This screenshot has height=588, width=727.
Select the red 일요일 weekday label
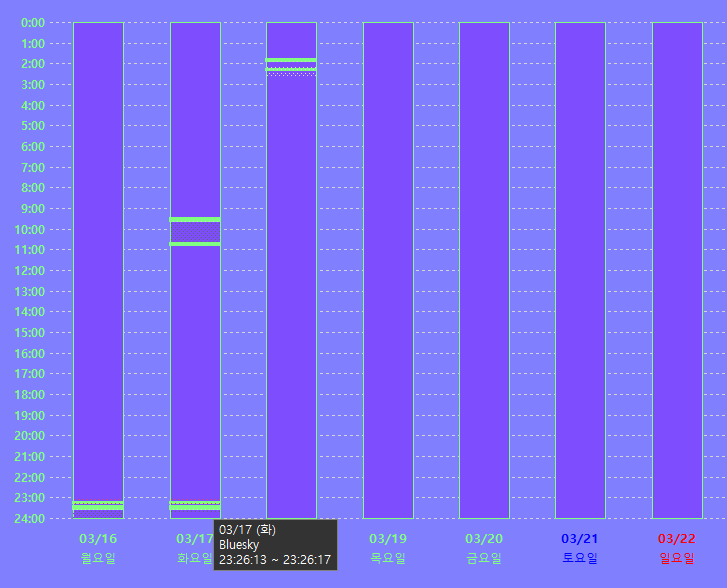click(x=677, y=558)
